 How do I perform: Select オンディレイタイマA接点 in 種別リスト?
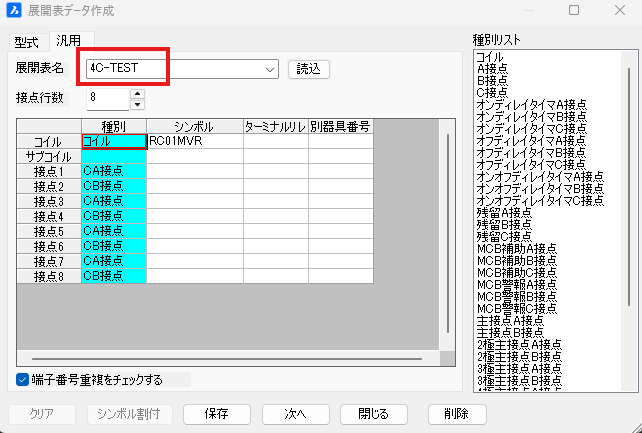point(531,105)
